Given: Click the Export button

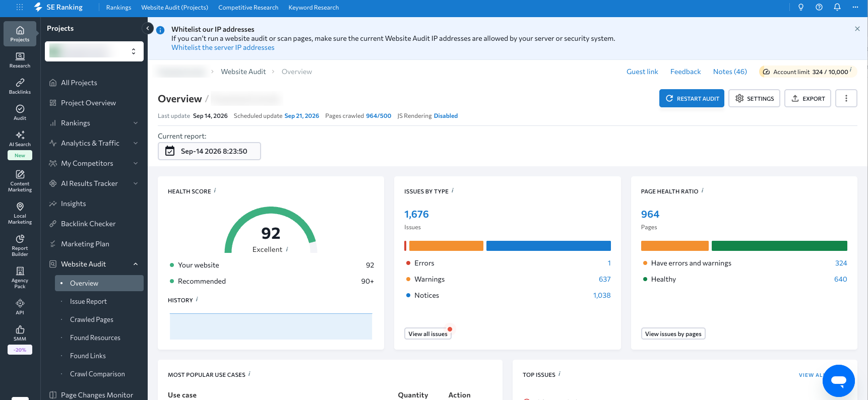Looking at the screenshot, I should [x=808, y=98].
